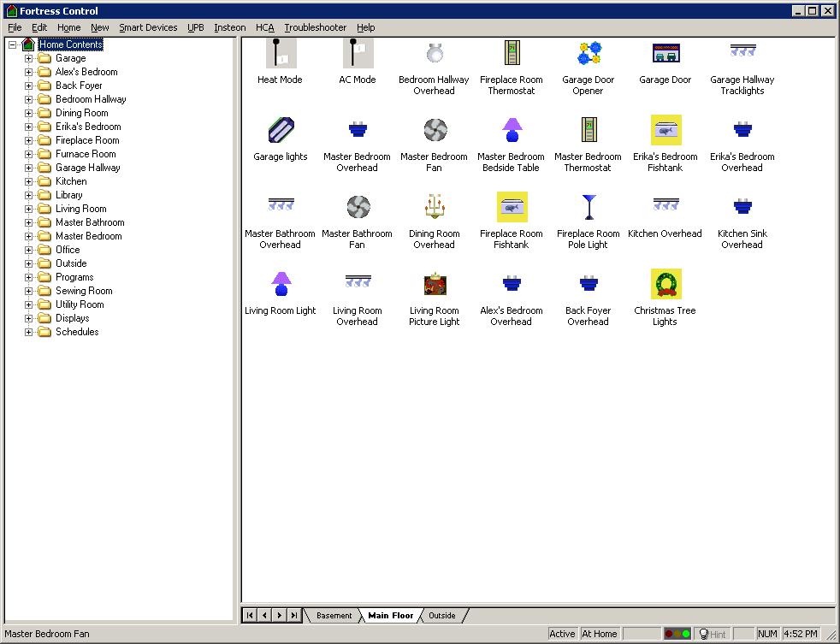Click the Hint button in status bar

click(713, 634)
